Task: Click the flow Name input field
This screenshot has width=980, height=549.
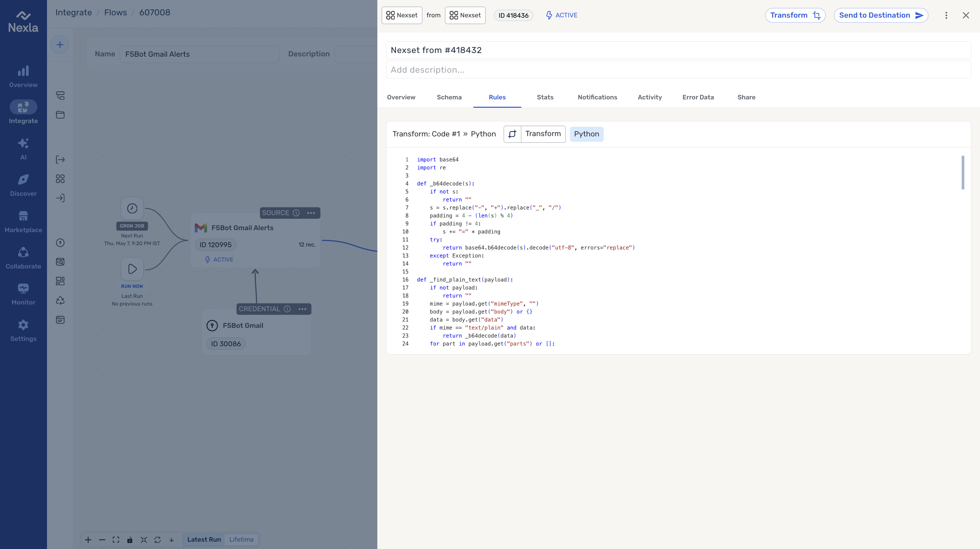Action: 199,54
